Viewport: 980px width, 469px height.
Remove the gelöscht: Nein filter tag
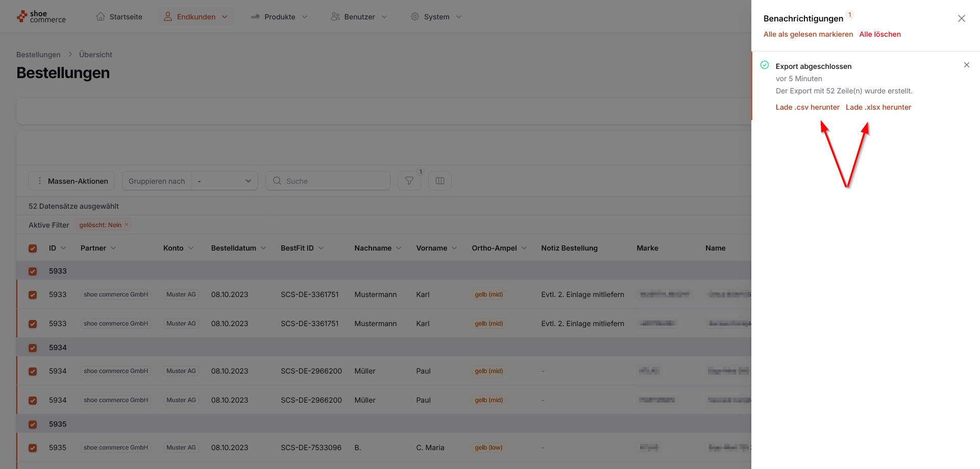click(x=127, y=225)
